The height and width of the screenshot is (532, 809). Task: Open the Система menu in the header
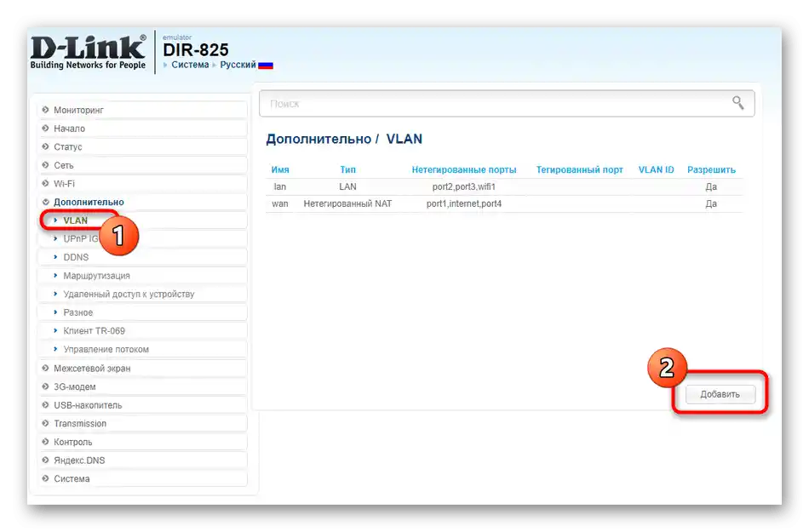point(190,65)
